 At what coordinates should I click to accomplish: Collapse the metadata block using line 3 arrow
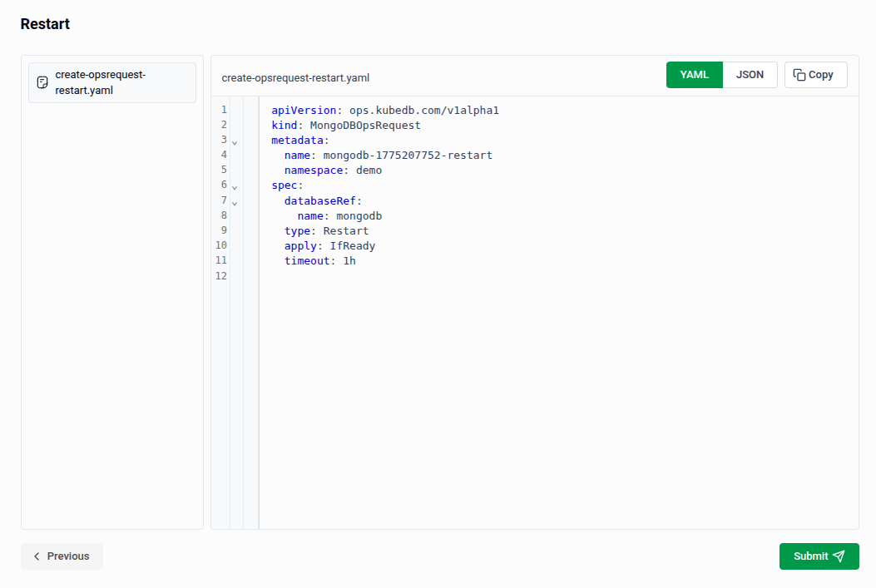pyautogui.click(x=235, y=143)
